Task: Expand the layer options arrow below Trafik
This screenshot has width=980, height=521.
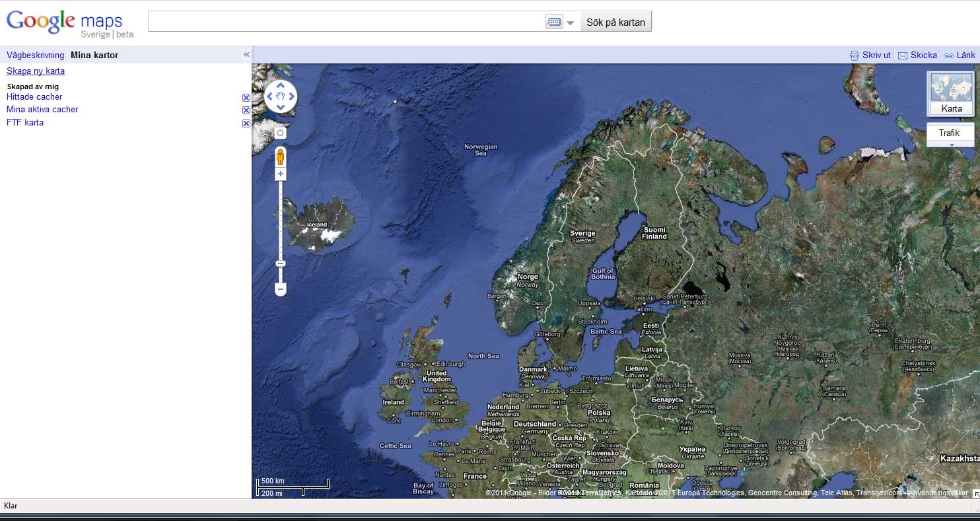Action: pyautogui.click(x=952, y=145)
